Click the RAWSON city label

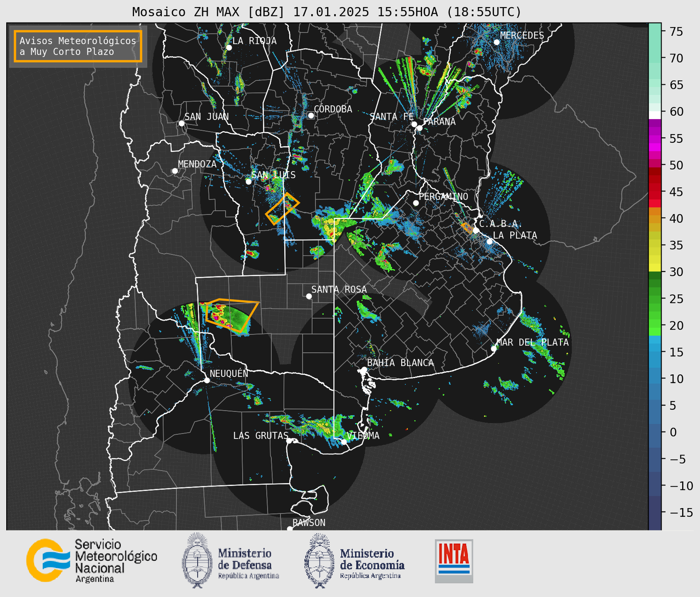[x=309, y=523]
